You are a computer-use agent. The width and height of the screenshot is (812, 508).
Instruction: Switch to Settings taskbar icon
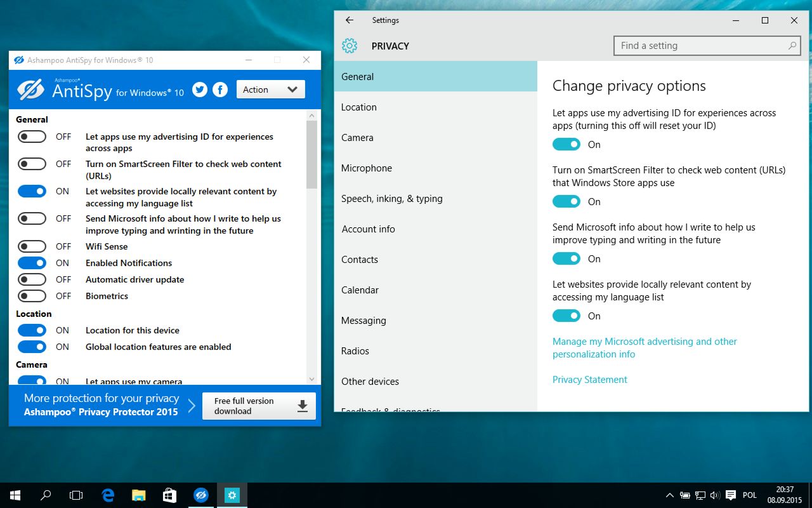coord(232,495)
